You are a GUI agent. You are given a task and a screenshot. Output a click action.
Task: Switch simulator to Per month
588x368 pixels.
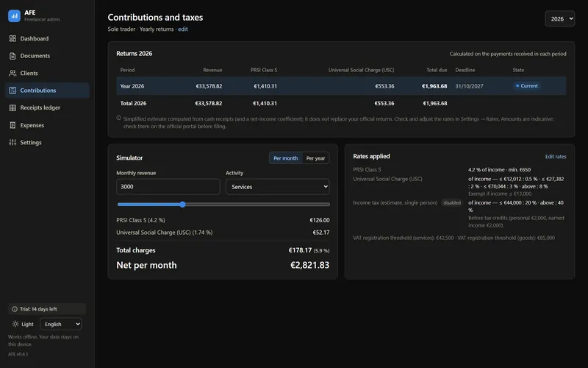pyautogui.click(x=286, y=158)
